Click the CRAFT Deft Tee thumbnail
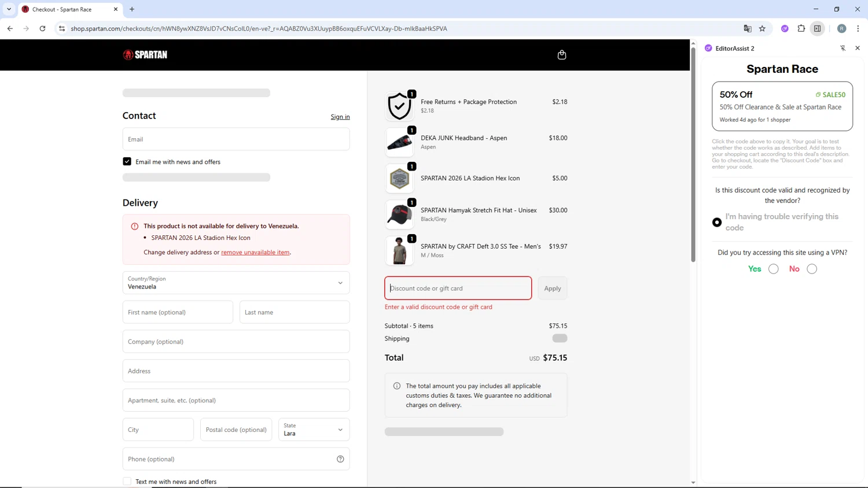 (x=399, y=251)
